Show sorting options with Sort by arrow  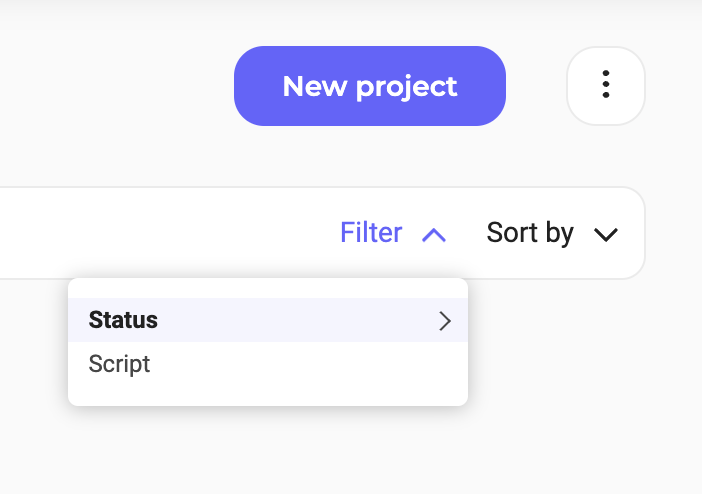(605, 235)
